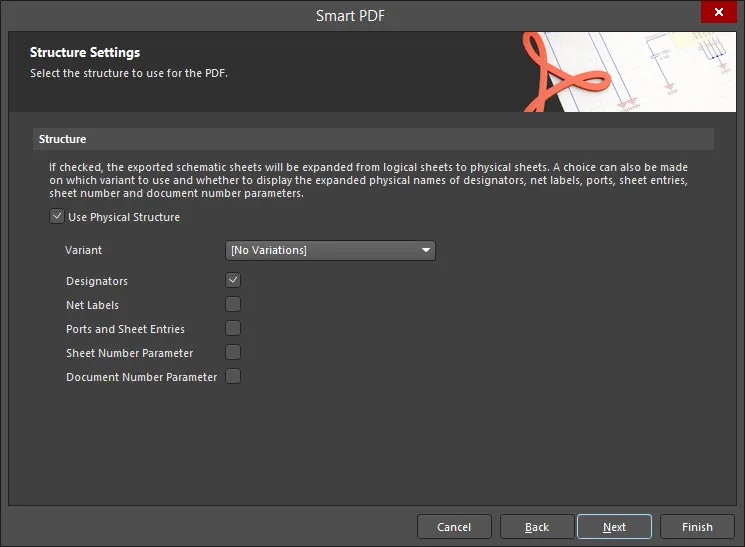The image size is (745, 547).
Task: Enable the Sheet Number Parameter checkbox
Action: pos(233,353)
